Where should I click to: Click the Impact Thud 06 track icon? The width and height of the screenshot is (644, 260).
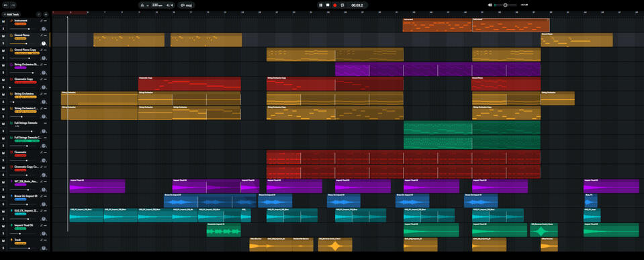(x=11, y=225)
